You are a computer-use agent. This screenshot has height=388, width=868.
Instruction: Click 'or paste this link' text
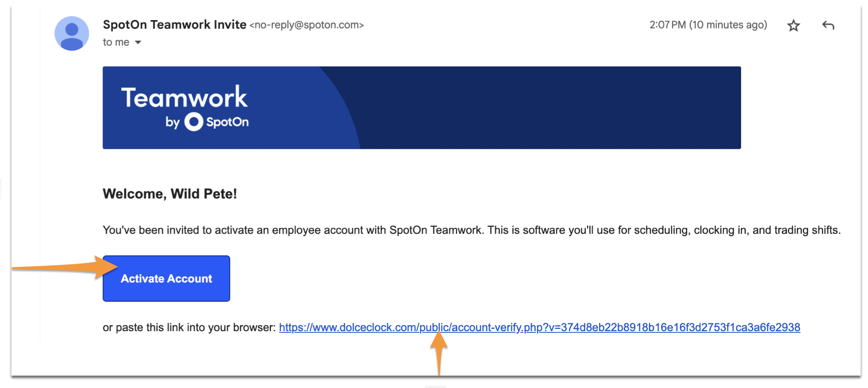point(189,328)
